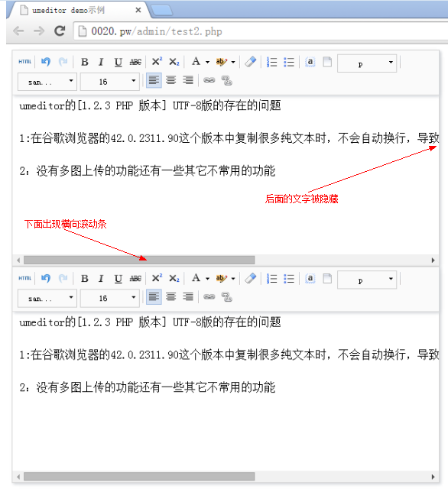
Task: Open font size 16 dropdown in bottom editor
Action: point(109,299)
